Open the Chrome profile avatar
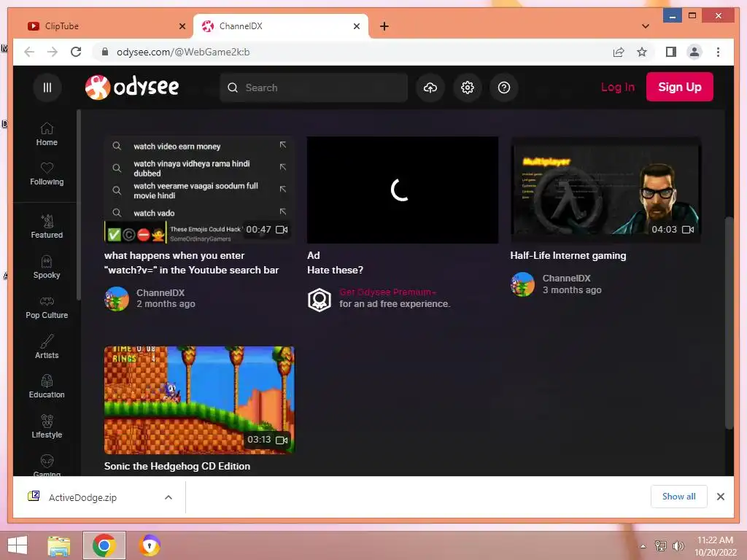747x560 pixels. tap(694, 52)
